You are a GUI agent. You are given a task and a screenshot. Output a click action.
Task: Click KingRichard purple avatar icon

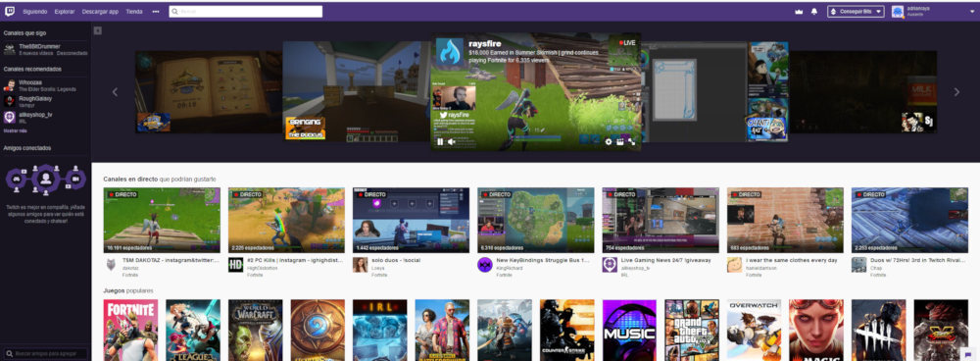click(485, 265)
